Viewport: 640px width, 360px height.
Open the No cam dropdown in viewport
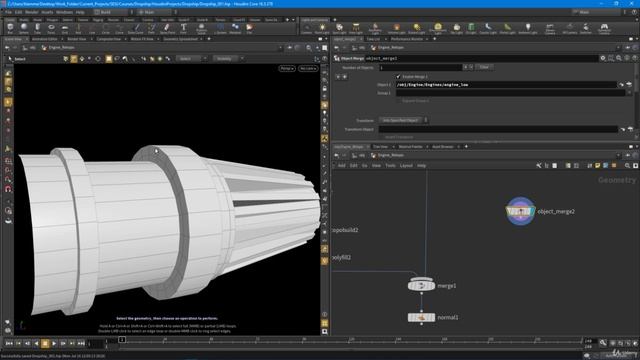point(308,69)
